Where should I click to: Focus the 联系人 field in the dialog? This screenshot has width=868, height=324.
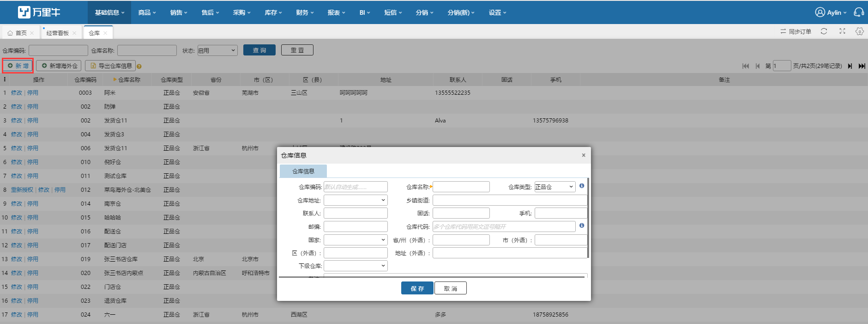[356, 213]
